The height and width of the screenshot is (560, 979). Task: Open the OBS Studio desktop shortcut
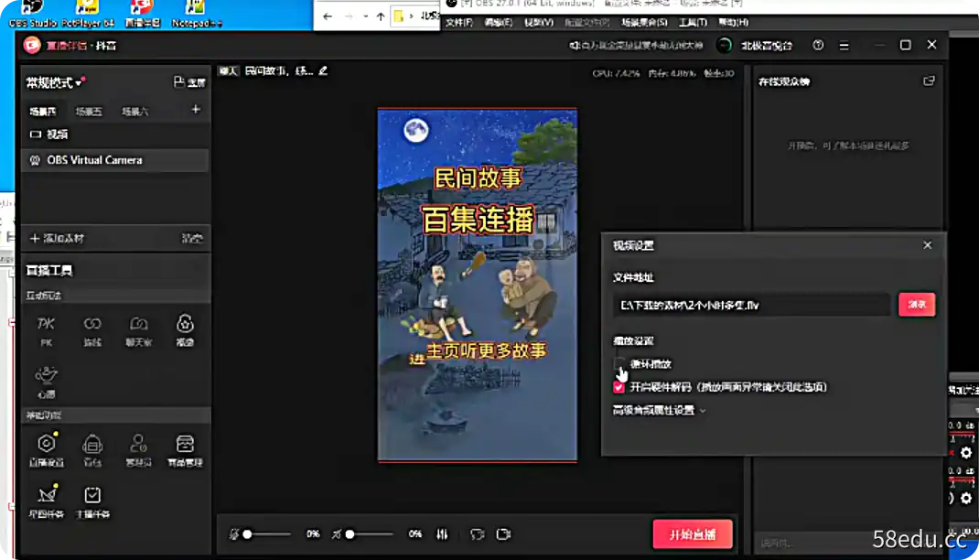pos(32,14)
